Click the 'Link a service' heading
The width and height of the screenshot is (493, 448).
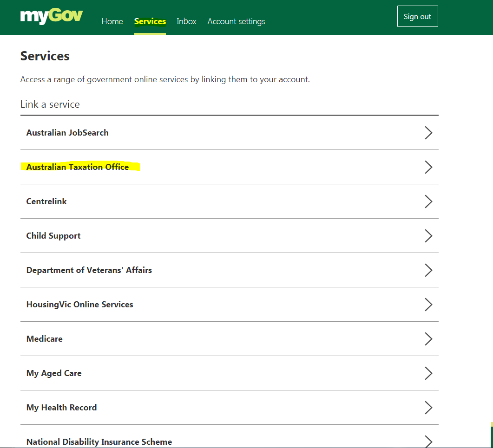[50, 104]
